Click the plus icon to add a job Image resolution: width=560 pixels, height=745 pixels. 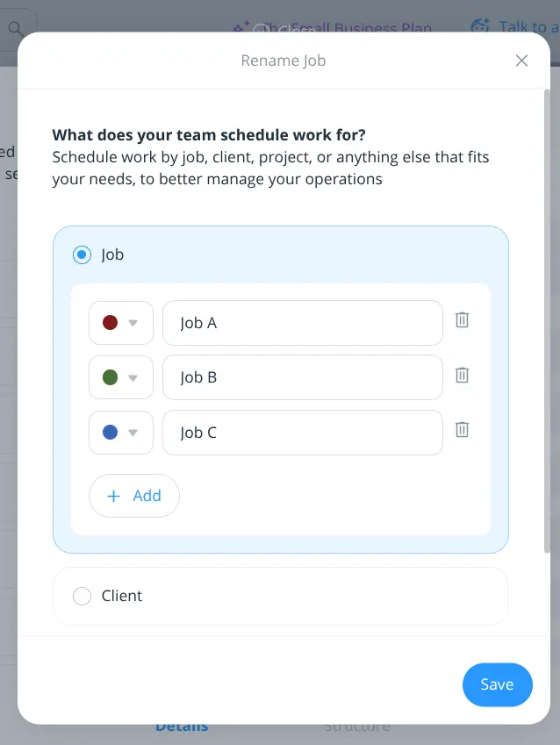pos(113,496)
